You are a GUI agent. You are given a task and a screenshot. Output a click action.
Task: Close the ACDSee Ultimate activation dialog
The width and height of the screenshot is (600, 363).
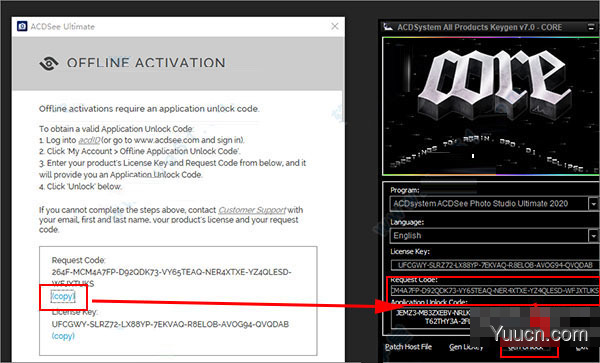(x=335, y=26)
